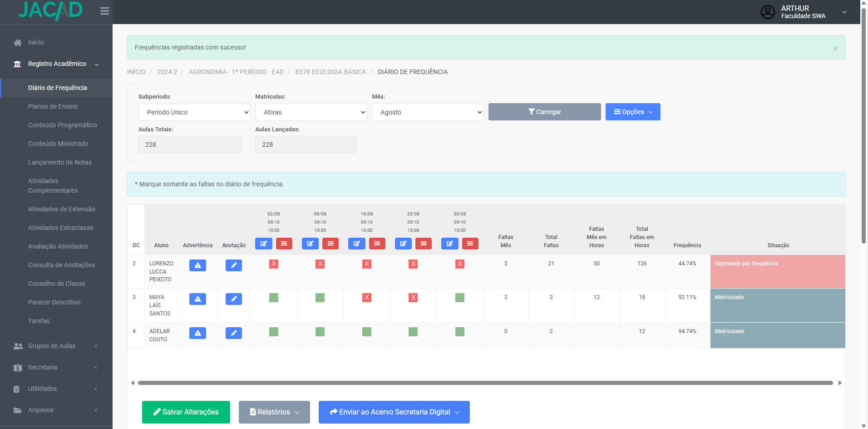The height and width of the screenshot is (429, 868).
Task: Open annotation pencil for Maya Laís Santos
Action: click(234, 299)
